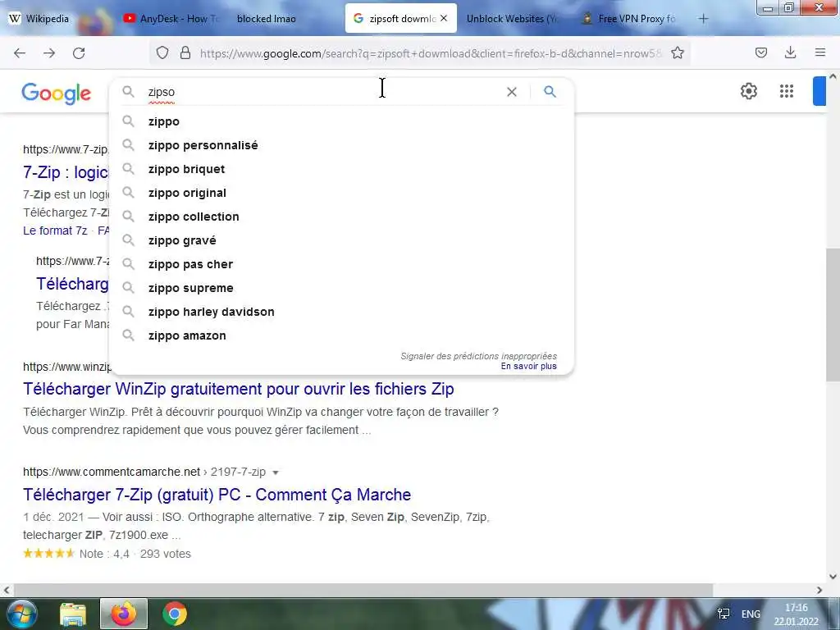Open the shield tracking protection icon
The height and width of the screenshot is (630, 840).
pos(162,52)
